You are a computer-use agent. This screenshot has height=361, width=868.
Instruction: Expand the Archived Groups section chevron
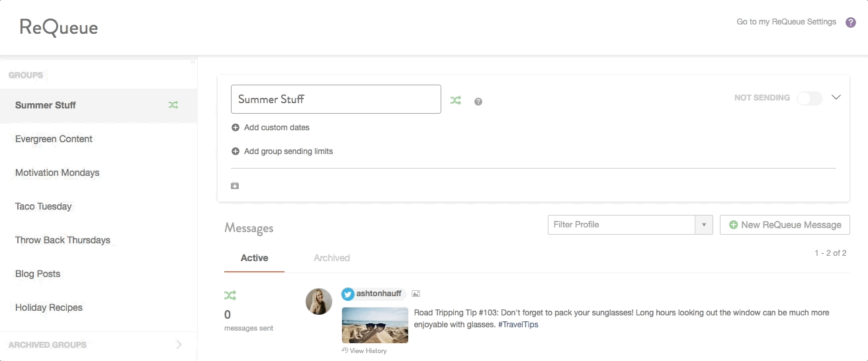(x=179, y=344)
